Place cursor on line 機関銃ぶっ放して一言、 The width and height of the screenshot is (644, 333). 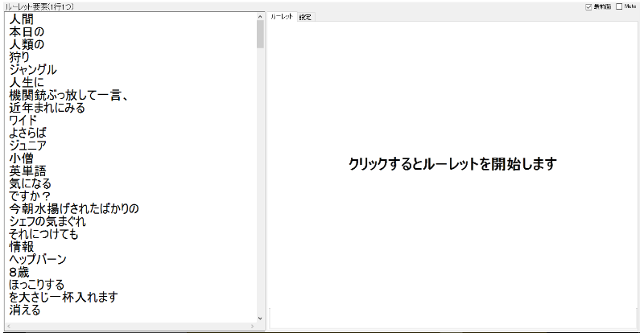(69, 95)
